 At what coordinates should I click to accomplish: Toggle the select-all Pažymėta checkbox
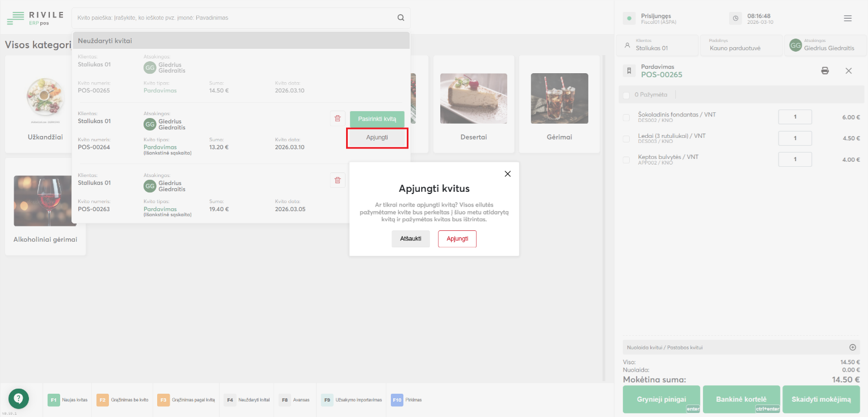[x=626, y=95]
